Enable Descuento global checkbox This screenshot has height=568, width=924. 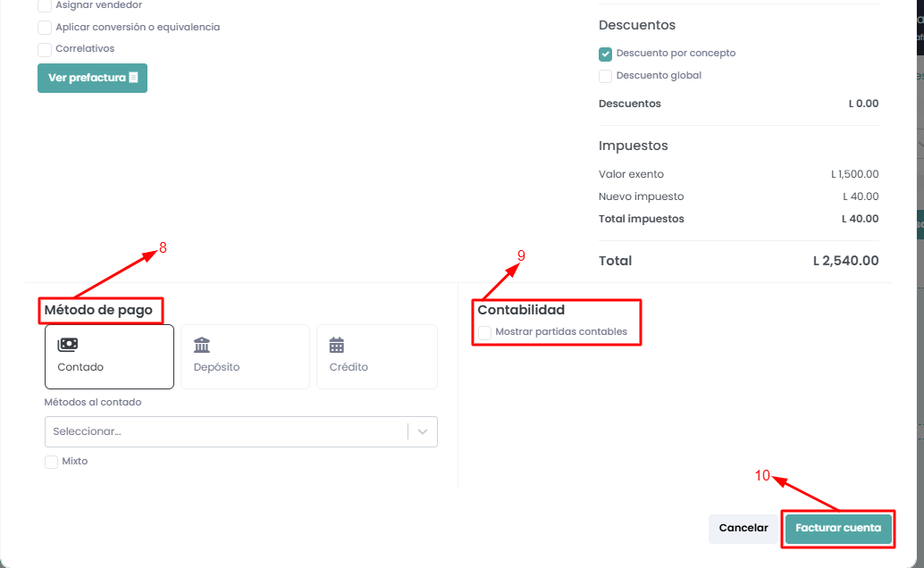click(x=606, y=76)
